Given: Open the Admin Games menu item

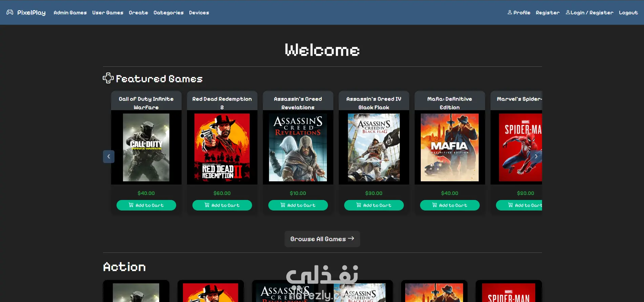Looking at the screenshot, I should click(70, 13).
